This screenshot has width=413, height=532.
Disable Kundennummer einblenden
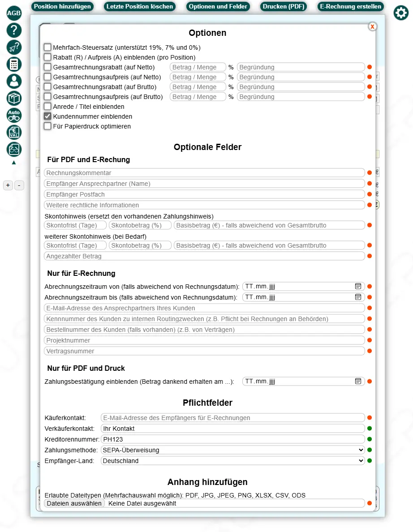coord(47,116)
